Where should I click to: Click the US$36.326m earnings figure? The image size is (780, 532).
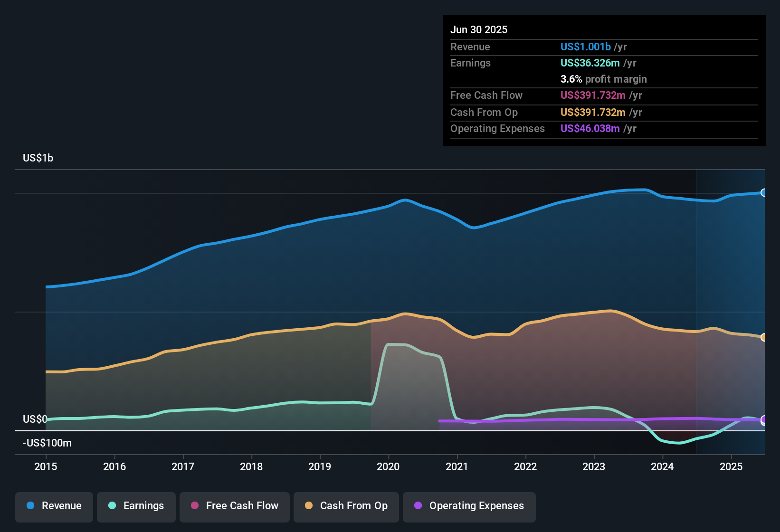click(590, 63)
